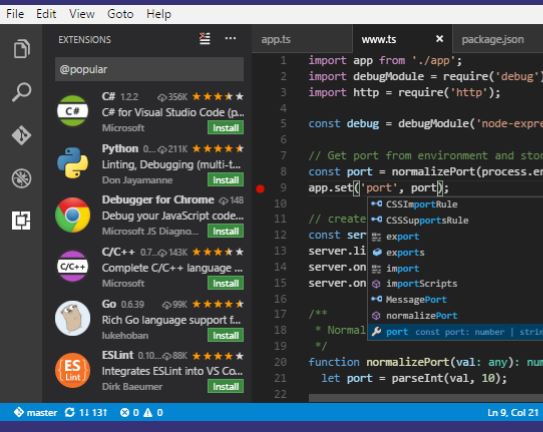The image size is (543, 432).
Task: Click the Python star rating
Action: [218, 149]
